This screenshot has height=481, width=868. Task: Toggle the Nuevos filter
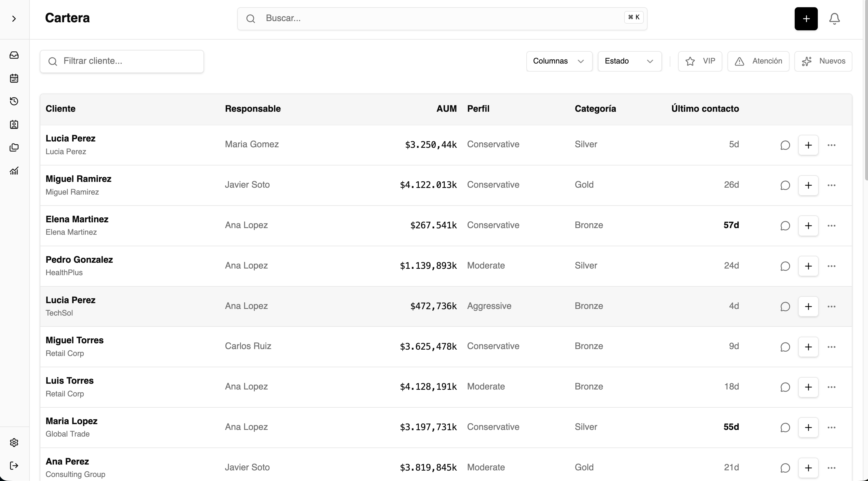pos(823,61)
